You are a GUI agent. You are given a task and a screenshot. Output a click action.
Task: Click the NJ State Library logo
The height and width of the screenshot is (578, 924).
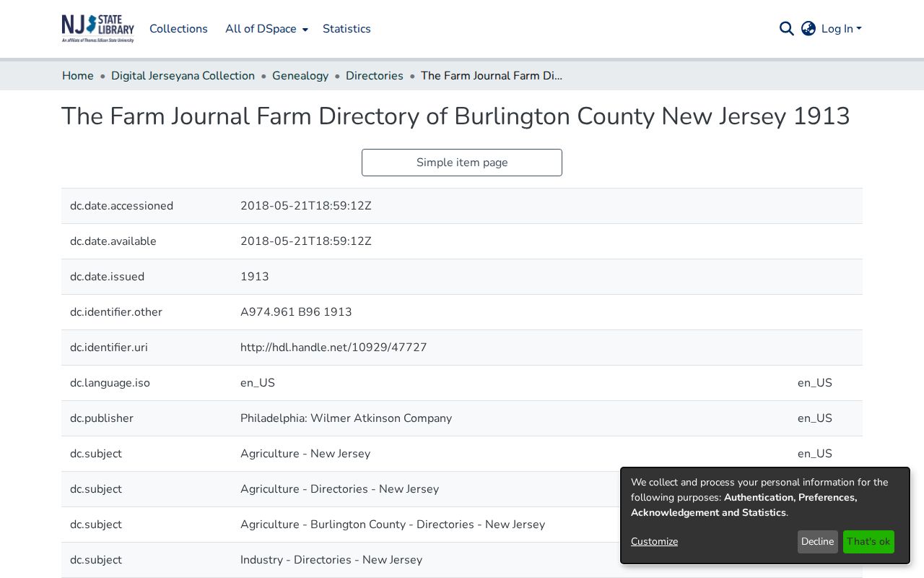coord(98,29)
